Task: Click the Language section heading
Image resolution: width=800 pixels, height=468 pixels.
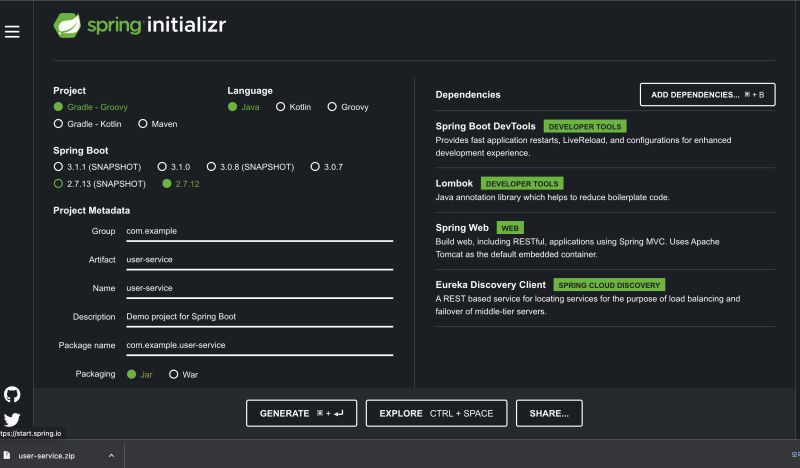Action: tap(250, 90)
